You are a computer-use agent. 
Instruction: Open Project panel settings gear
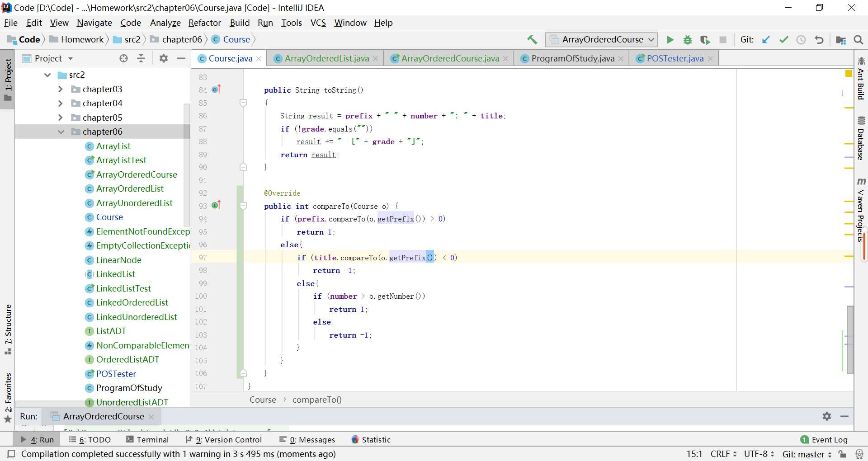click(164, 58)
